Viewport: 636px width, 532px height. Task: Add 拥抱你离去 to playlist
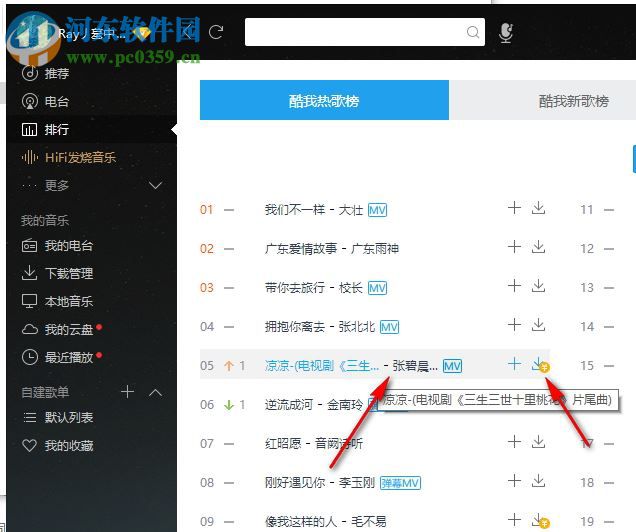pos(514,324)
